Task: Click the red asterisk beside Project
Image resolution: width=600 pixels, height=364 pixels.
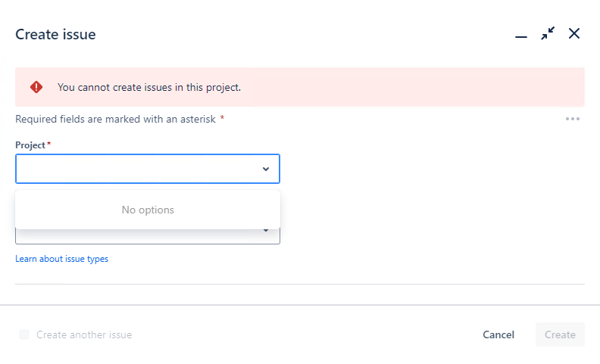Action: [49, 144]
